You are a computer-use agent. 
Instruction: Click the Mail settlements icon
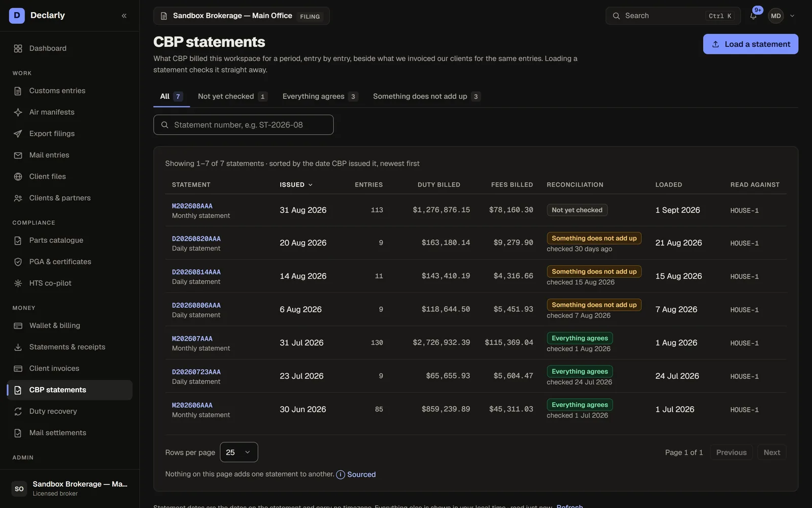point(18,433)
